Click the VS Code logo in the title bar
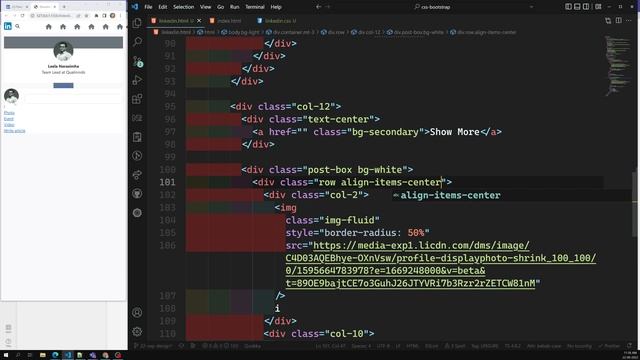 [x=135, y=7]
